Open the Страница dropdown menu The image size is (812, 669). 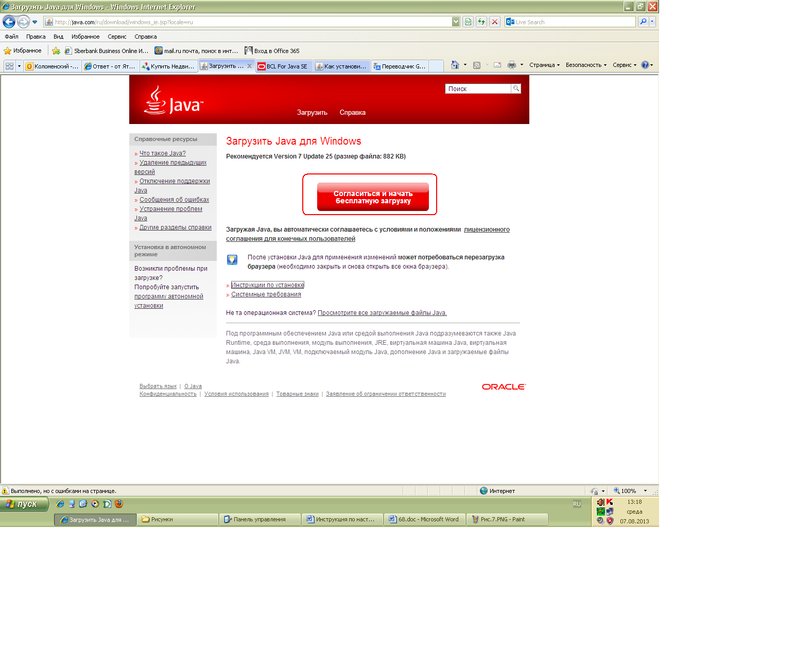[x=544, y=65]
